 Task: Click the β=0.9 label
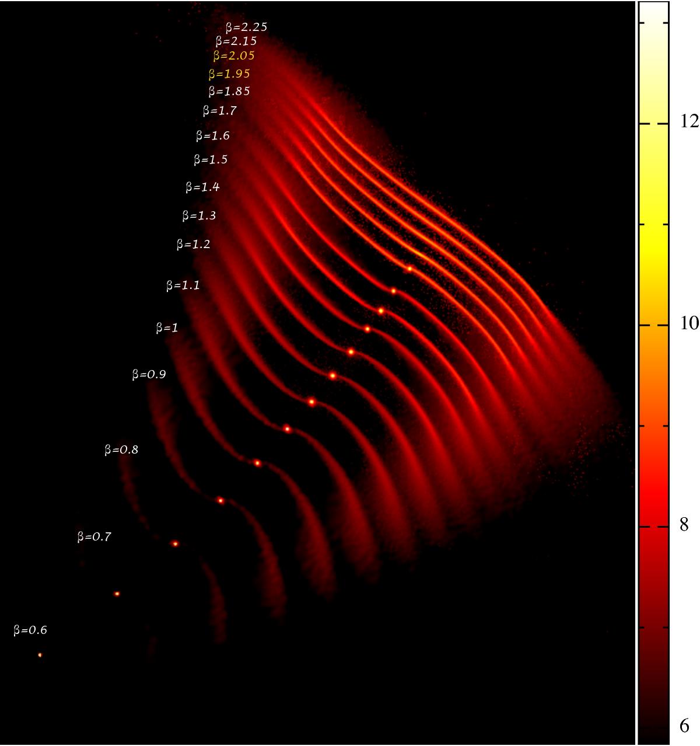(149, 375)
